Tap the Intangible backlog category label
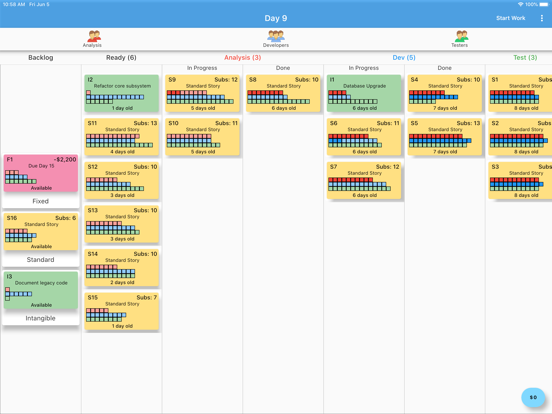Viewport: 552px width, 414px height. click(x=40, y=318)
